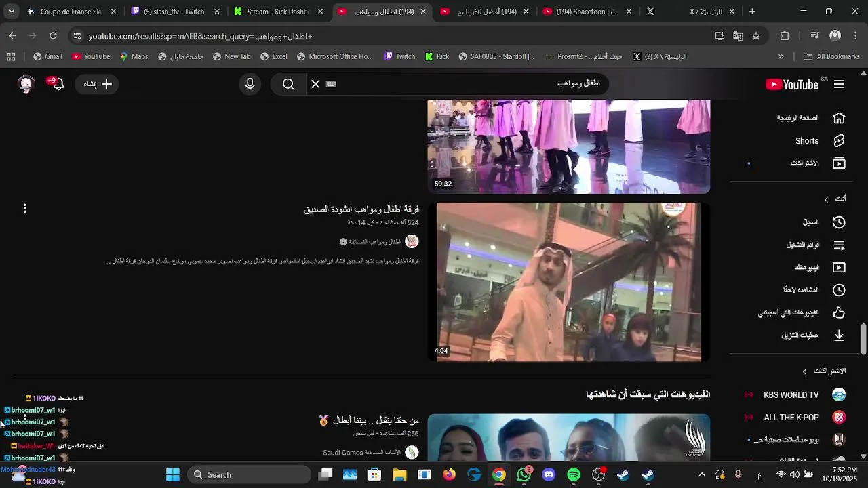This screenshot has width=868, height=488.
Task: Open the Gmail bookmark
Action: point(47,57)
